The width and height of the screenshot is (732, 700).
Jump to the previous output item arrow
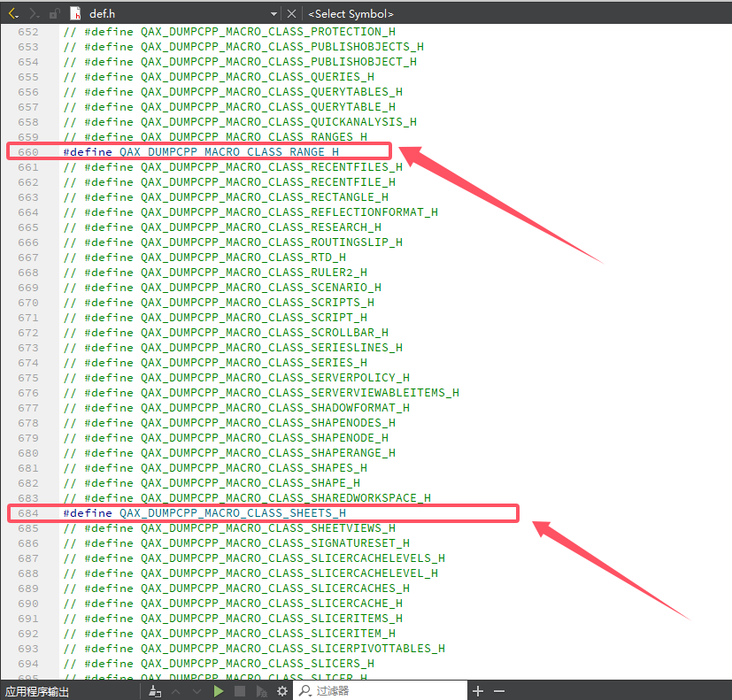point(176,691)
